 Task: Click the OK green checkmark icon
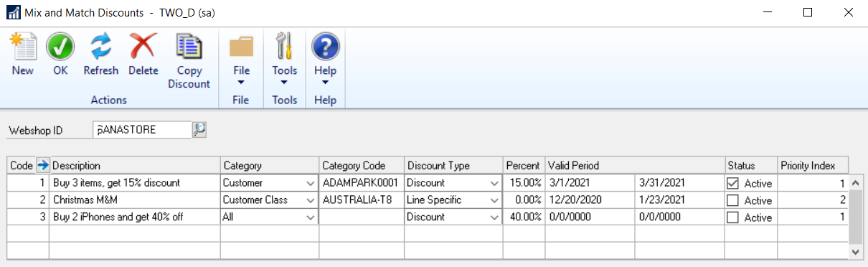coord(60,47)
